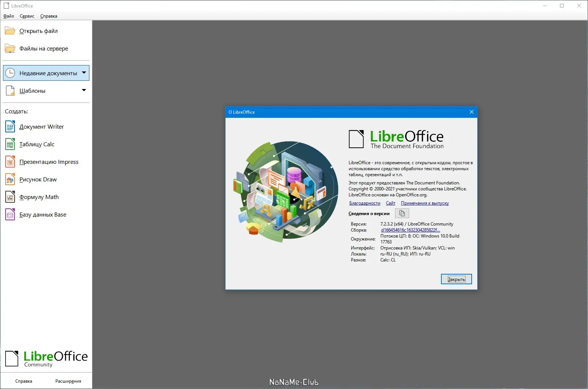Close the О LibreOffice dialog with X
The image size is (588, 389).
click(471, 112)
